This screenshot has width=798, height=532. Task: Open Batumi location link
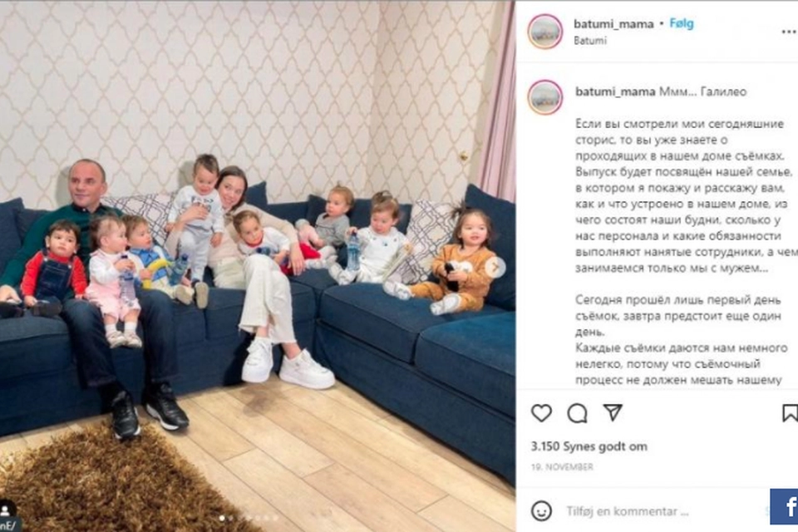[x=590, y=41]
